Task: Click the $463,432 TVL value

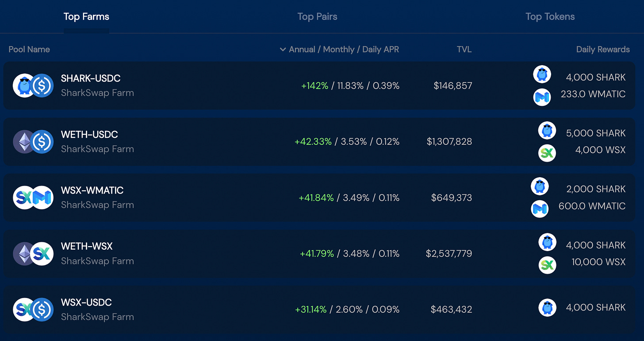Action: (452, 310)
